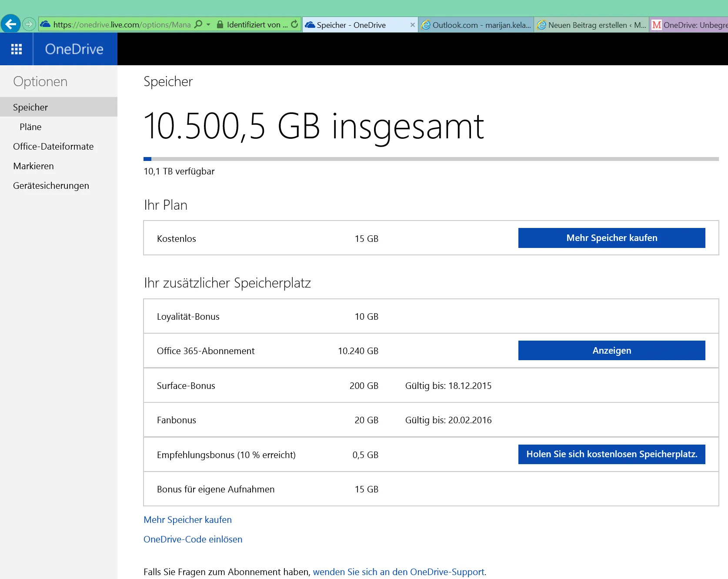728x579 pixels.
Task: Click Gültig bis: 18.12.2015 text
Action: click(x=448, y=386)
